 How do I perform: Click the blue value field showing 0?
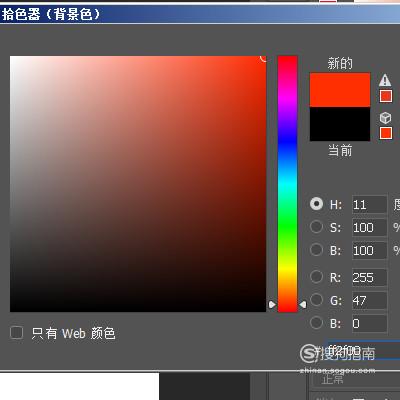tap(370, 323)
